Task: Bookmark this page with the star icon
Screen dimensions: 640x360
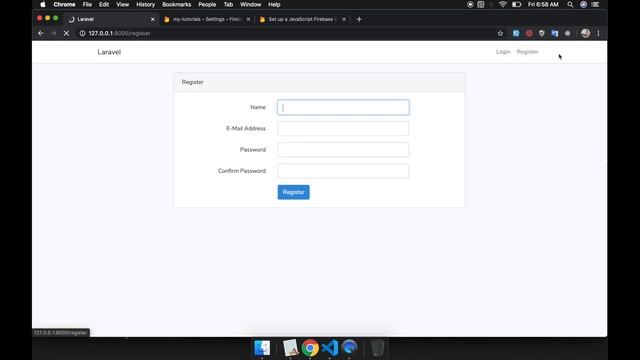Action: point(500,33)
